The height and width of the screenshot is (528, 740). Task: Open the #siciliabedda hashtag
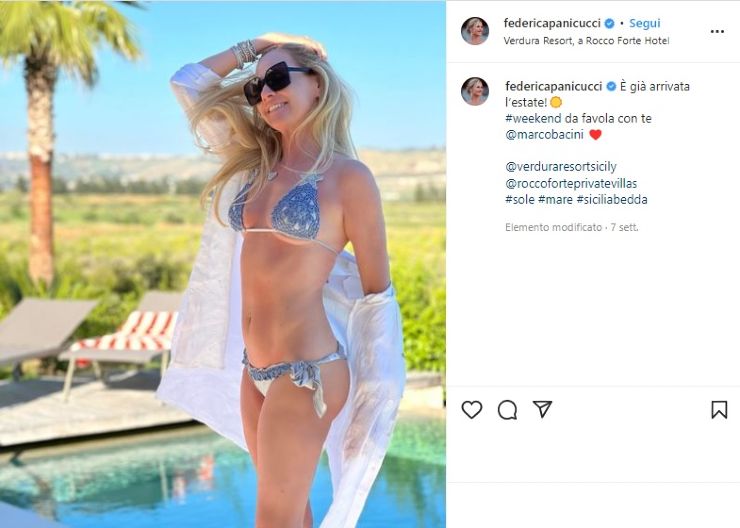612,199
